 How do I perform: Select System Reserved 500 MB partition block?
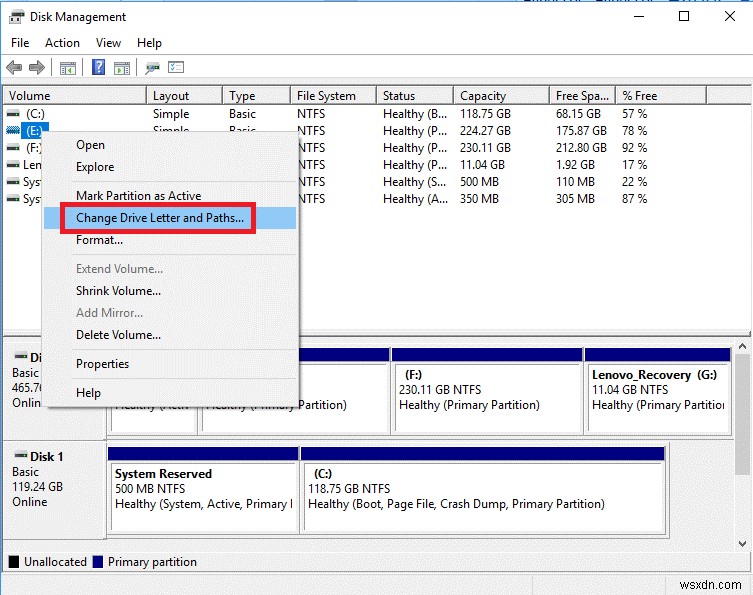point(203,490)
